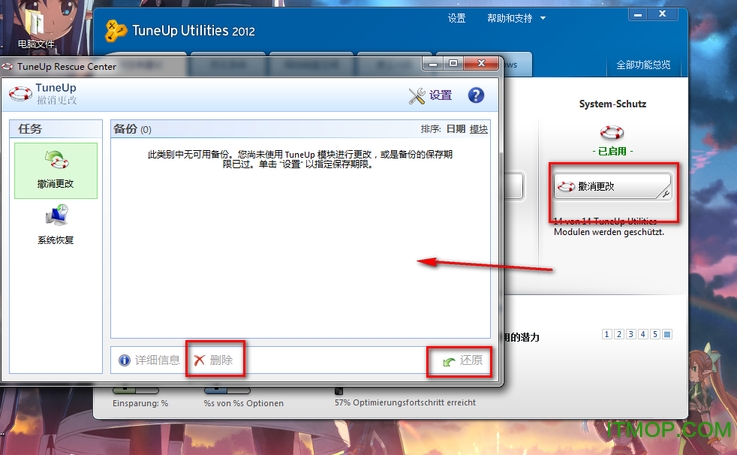This screenshot has height=455, width=737.
Task: Open the 帮助和支持 dropdown menu
Action: (x=516, y=18)
